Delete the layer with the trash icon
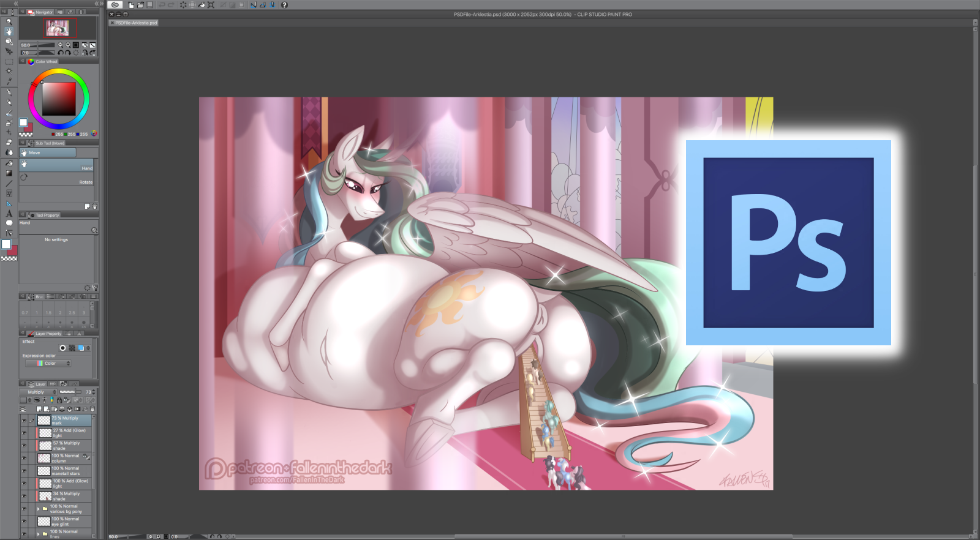980x540 pixels. 92,409
